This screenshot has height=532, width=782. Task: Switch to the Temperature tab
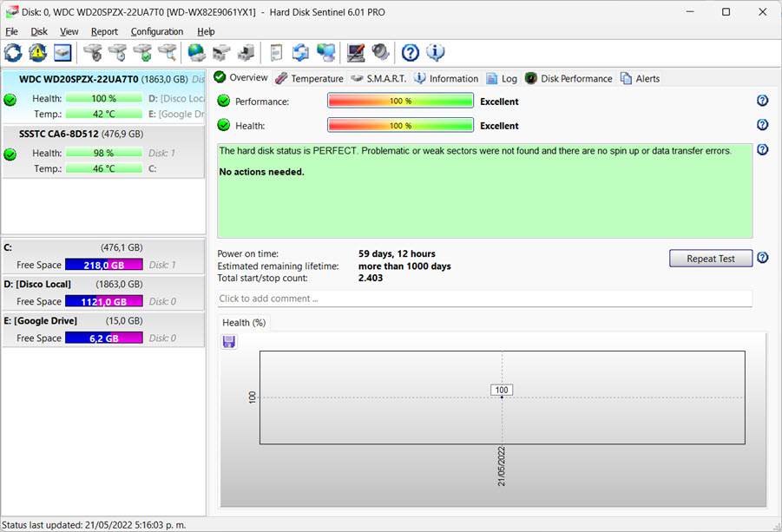(x=309, y=78)
